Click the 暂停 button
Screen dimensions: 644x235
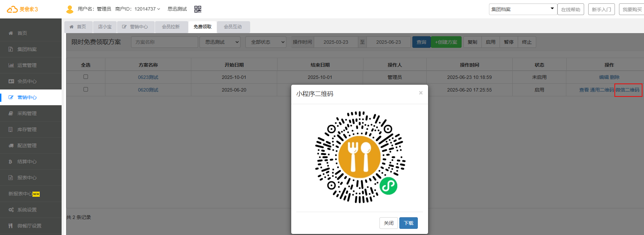click(509, 42)
